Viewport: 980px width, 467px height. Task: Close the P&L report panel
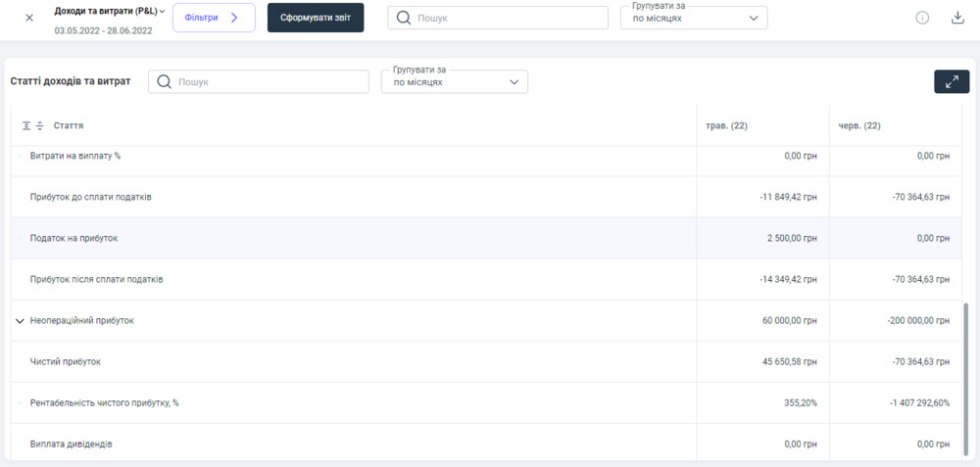coord(29,18)
